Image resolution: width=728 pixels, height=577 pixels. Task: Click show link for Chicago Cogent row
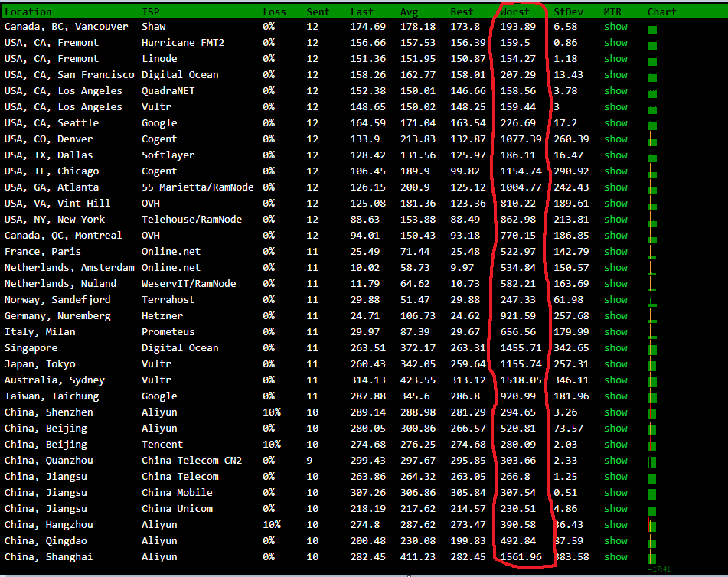[x=615, y=171]
